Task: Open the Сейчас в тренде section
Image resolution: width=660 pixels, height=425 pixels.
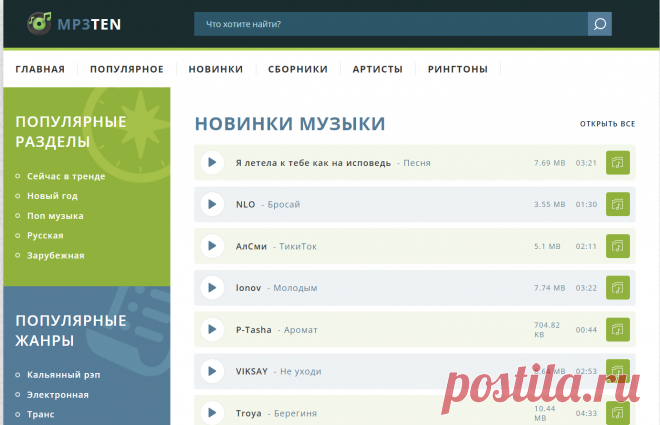Action: point(66,176)
